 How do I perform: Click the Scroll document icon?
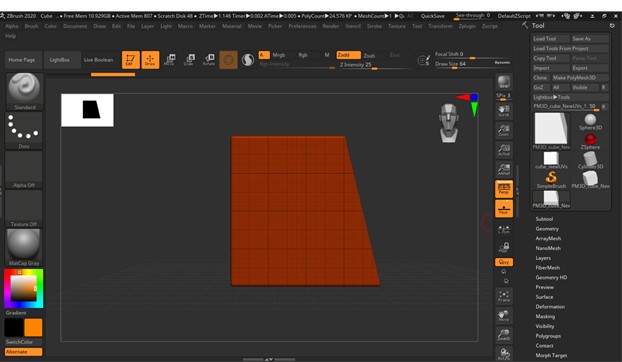click(x=504, y=111)
